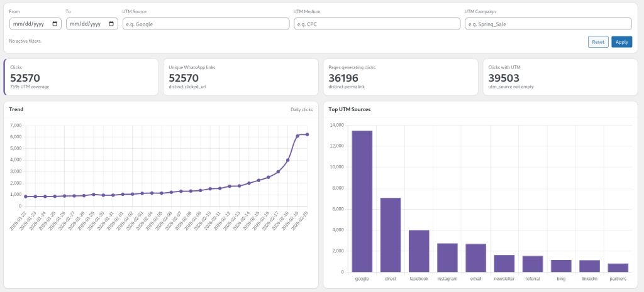This screenshot has width=644, height=292.
Task: Select the Clicks summary card
Action: 81,77
